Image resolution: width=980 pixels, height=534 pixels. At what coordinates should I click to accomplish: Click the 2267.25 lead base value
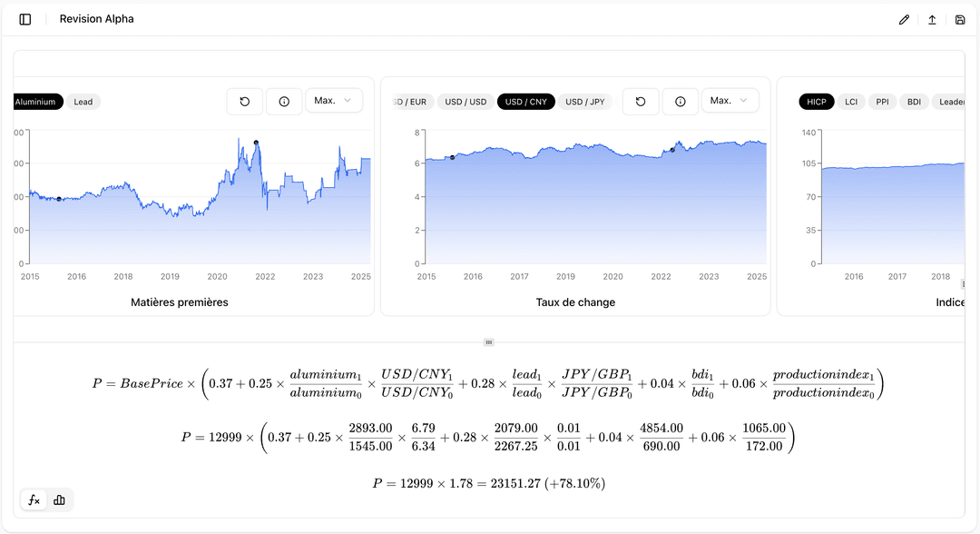(515, 446)
